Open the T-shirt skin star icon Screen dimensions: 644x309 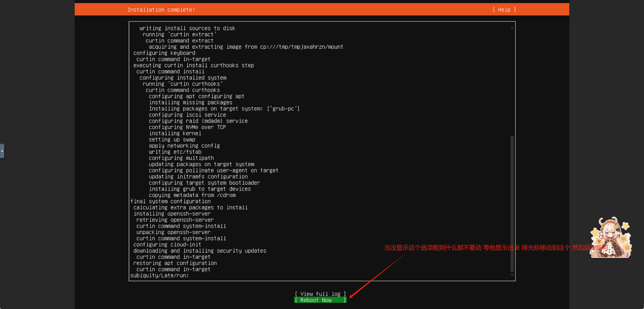coord(598,241)
